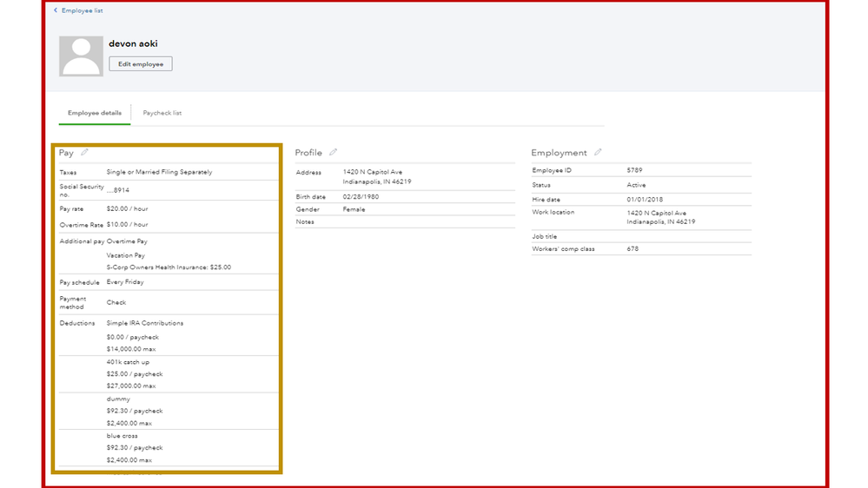
Task: Click the masked Social Security number
Action: (118, 189)
